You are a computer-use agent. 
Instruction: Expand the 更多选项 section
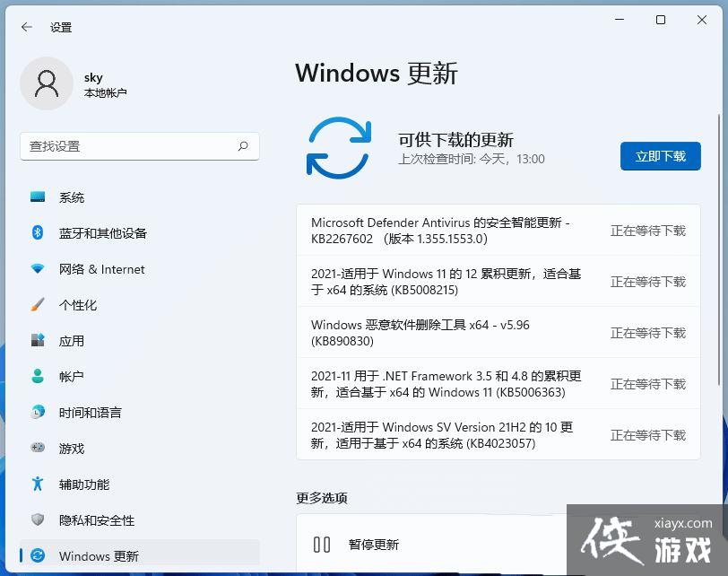[321, 498]
